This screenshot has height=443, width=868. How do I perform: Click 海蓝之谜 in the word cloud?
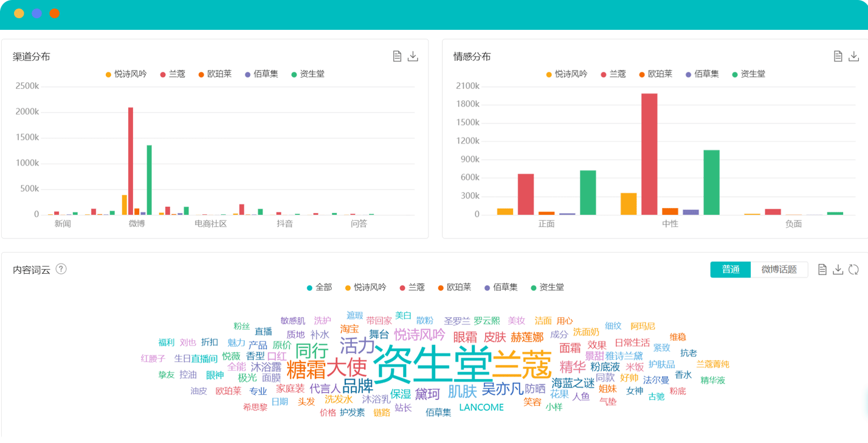tap(573, 383)
